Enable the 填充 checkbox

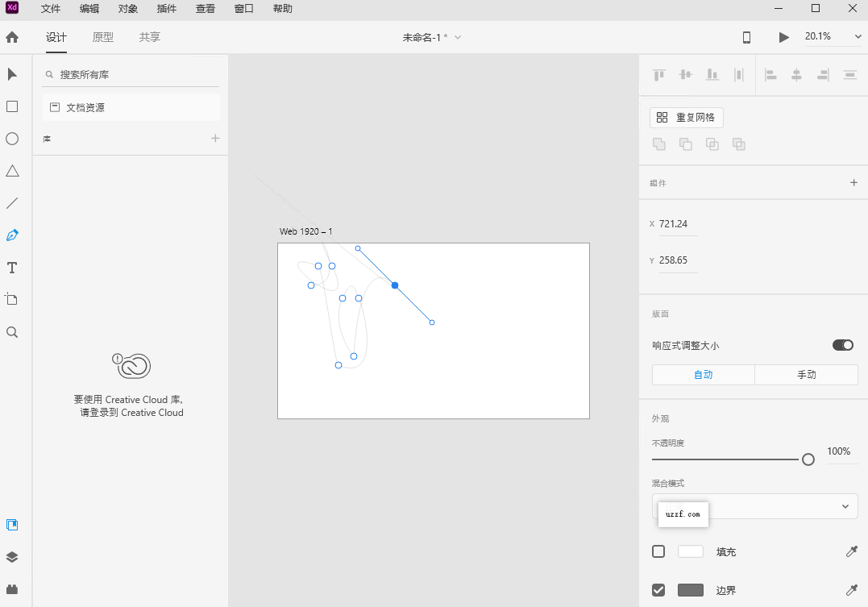658,551
